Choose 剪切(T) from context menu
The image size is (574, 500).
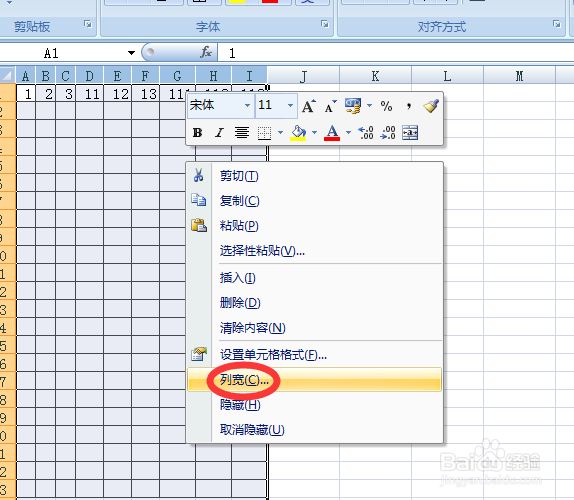click(x=314, y=176)
